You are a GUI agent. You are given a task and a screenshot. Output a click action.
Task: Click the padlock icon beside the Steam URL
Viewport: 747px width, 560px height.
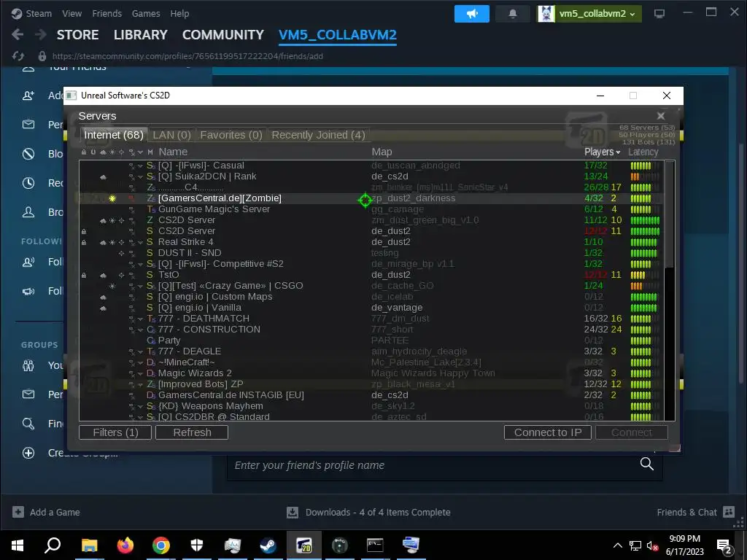(42, 56)
